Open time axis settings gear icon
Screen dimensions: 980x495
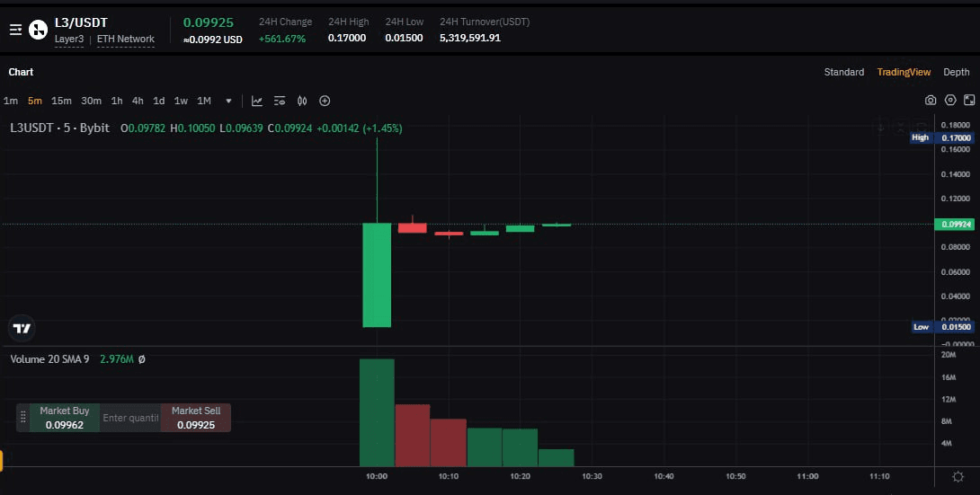click(x=958, y=477)
